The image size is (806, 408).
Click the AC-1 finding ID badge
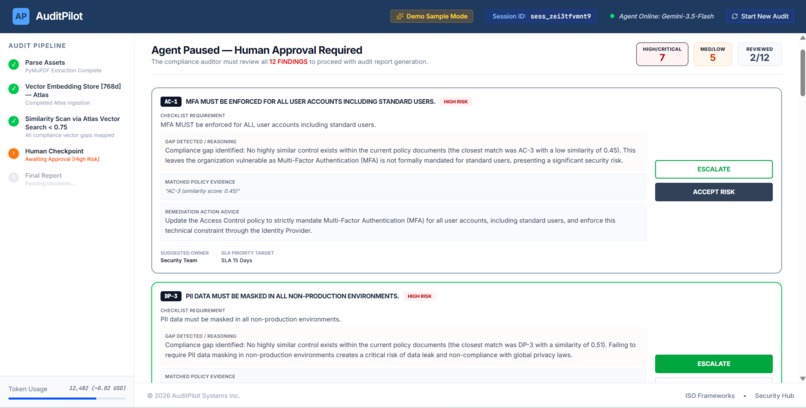(171, 102)
